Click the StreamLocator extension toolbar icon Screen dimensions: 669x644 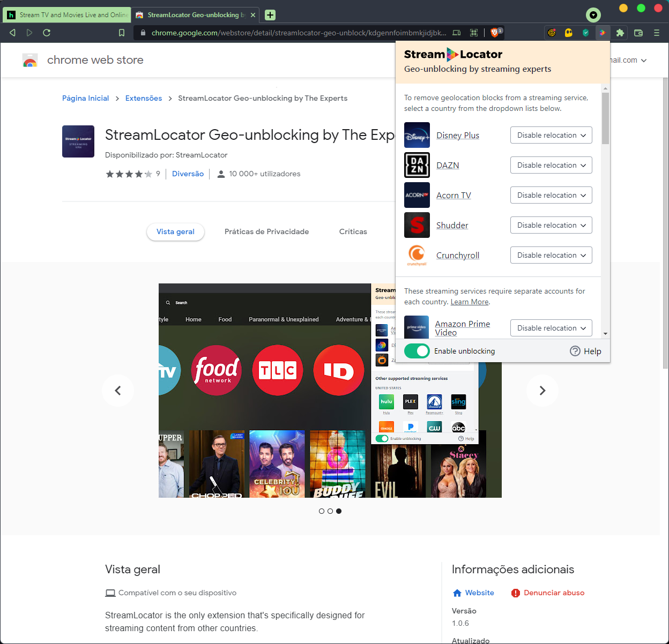click(x=603, y=33)
